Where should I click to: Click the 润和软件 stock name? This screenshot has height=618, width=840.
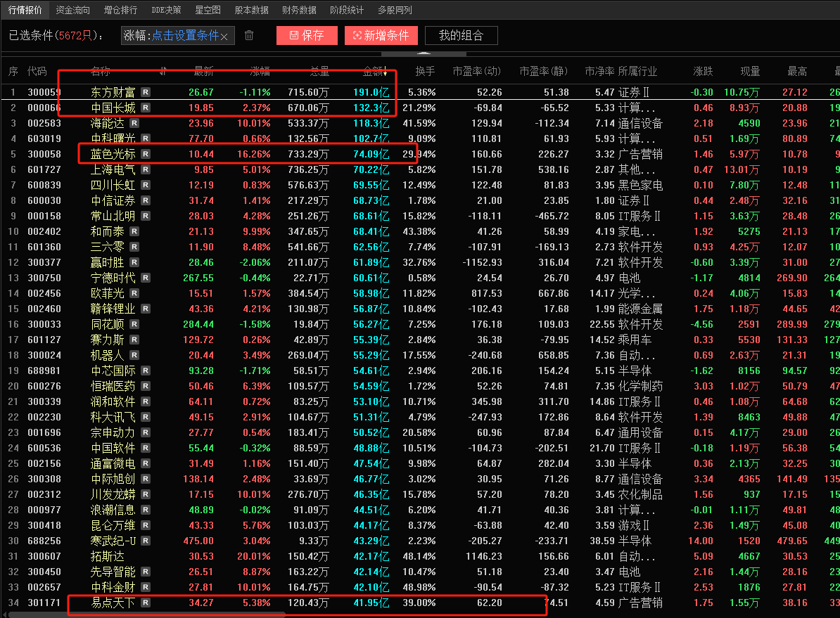(x=113, y=401)
